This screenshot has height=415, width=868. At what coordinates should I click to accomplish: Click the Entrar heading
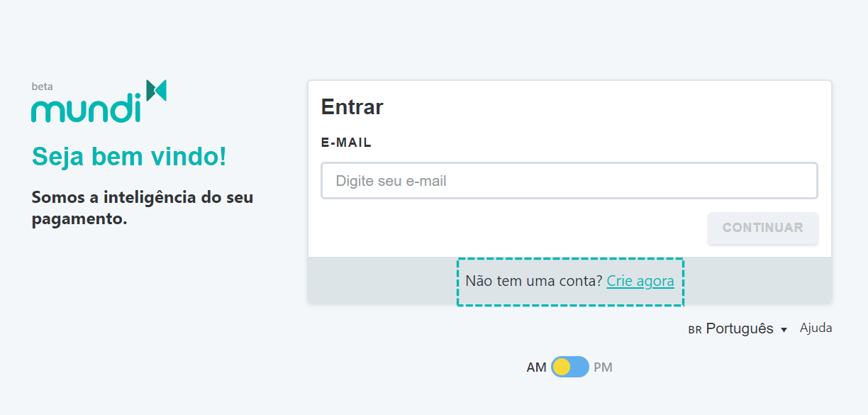[352, 107]
